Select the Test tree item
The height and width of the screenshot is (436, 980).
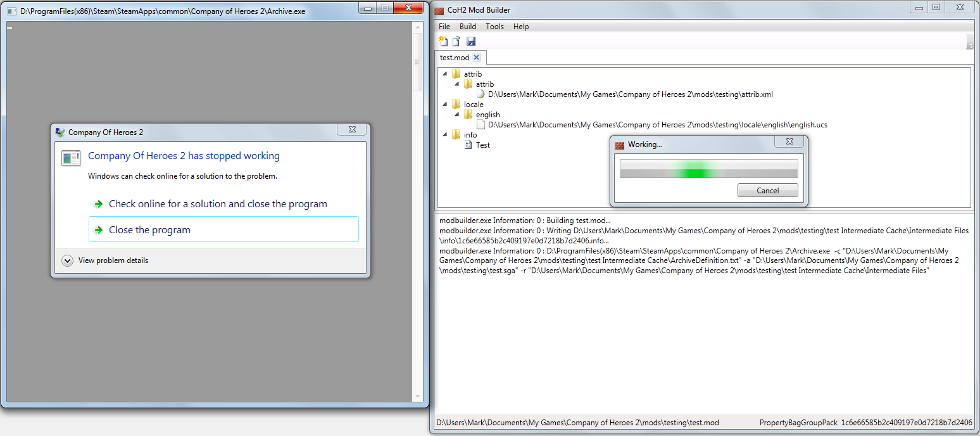483,145
